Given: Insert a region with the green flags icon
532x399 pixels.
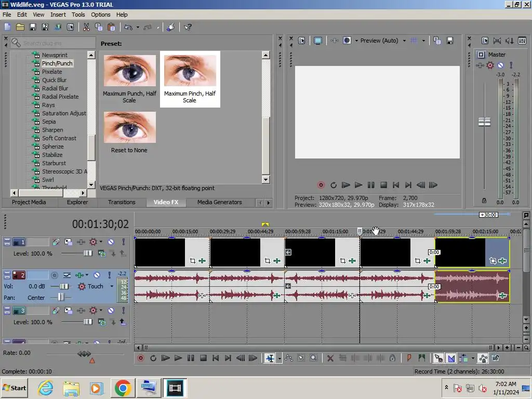Looking at the screenshot, I should (x=422, y=358).
